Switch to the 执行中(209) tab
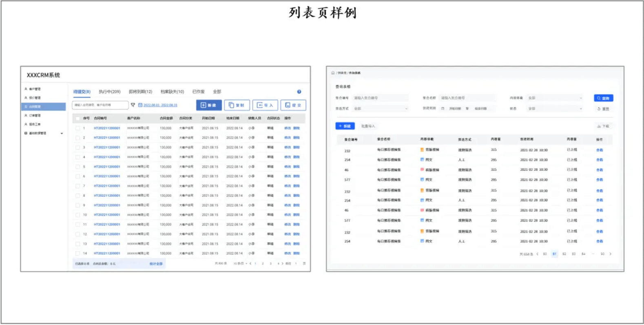The image size is (644, 325). pyautogui.click(x=109, y=92)
